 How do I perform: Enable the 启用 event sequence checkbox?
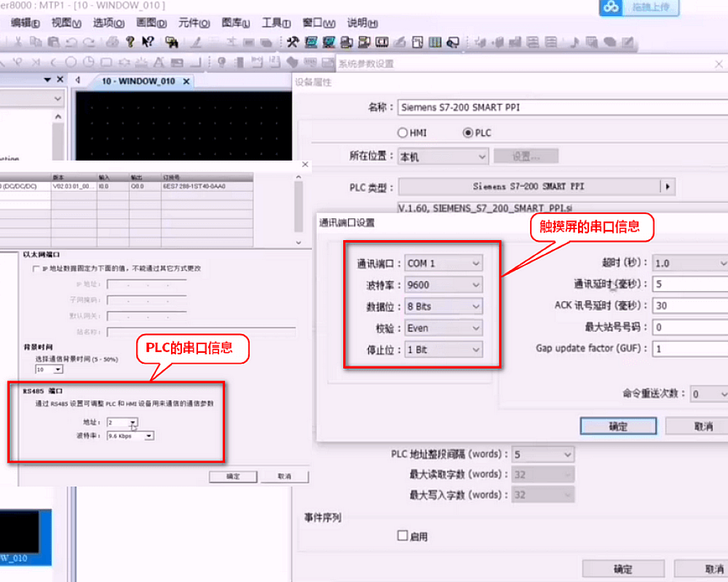[403, 536]
